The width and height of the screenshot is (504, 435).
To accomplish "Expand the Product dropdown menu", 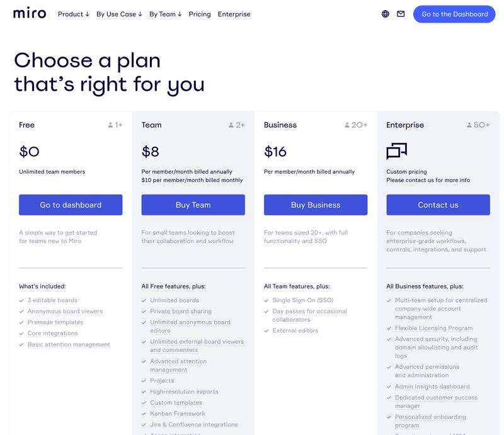I will point(73,14).
